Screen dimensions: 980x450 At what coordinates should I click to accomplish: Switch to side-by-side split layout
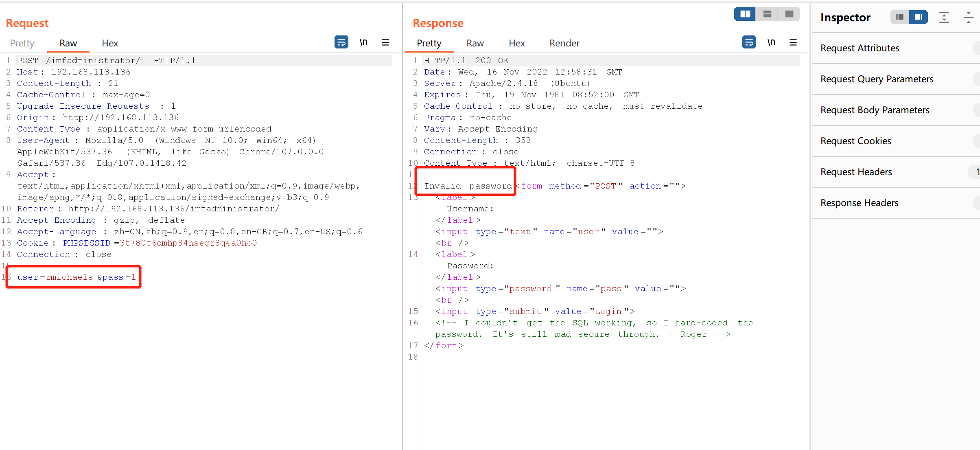tap(745, 14)
